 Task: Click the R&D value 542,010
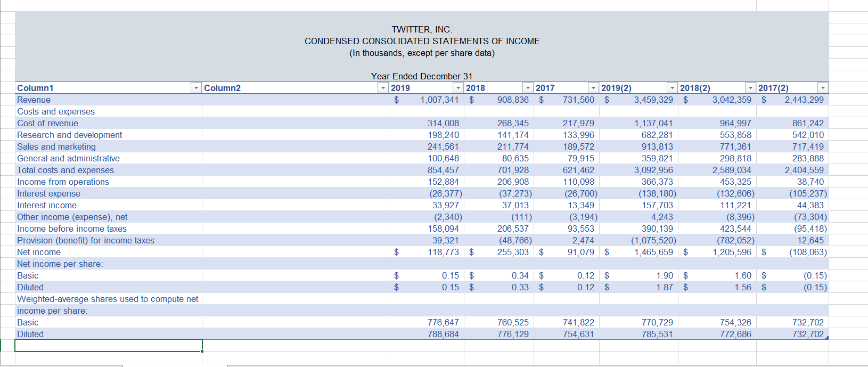pyautogui.click(x=808, y=135)
